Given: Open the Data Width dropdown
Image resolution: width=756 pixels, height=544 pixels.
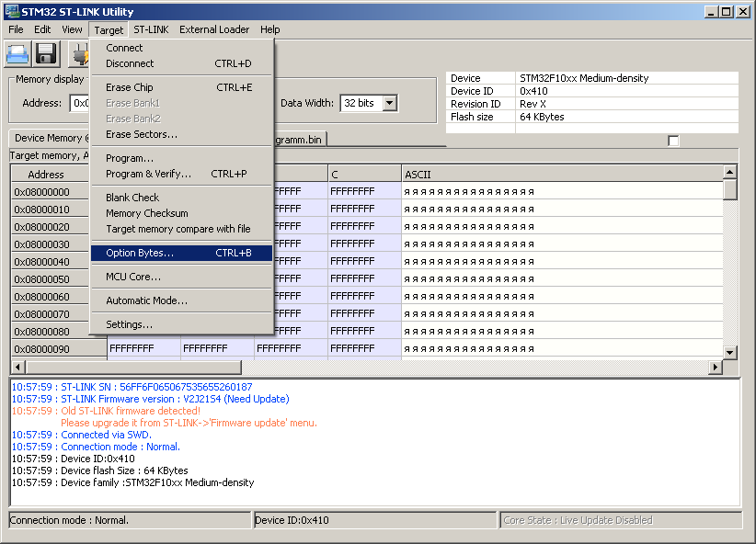Looking at the screenshot, I should (x=389, y=103).
